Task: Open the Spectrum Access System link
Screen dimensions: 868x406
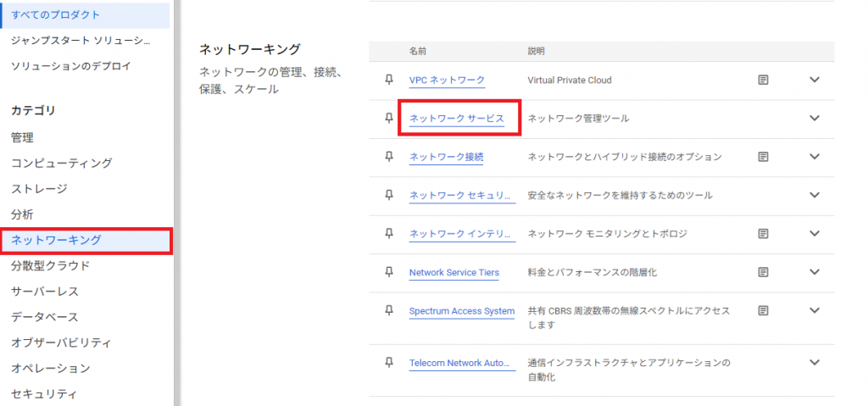Action: [x=462, y=311]
